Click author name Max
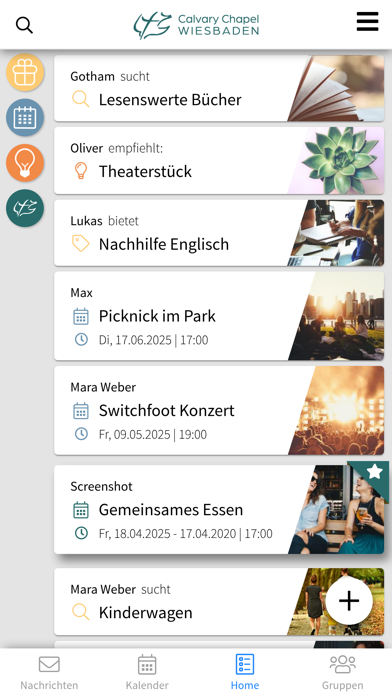The height and width of the screenshot is (696, 392). (x=82, y=293)
